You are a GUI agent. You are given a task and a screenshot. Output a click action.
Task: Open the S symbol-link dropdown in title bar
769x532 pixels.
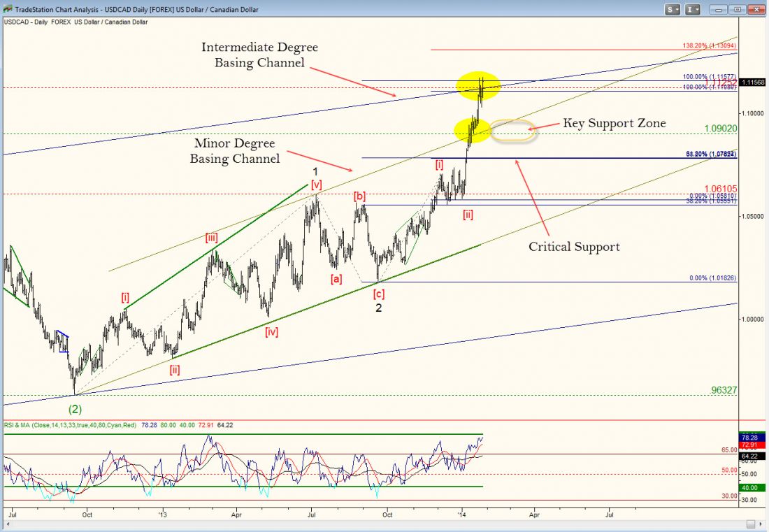[x=673, y=9]
